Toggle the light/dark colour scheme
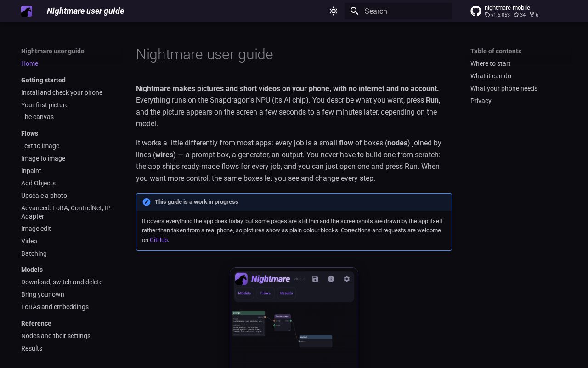The width and height of the screenshot is (588, 368). point(334,11)
